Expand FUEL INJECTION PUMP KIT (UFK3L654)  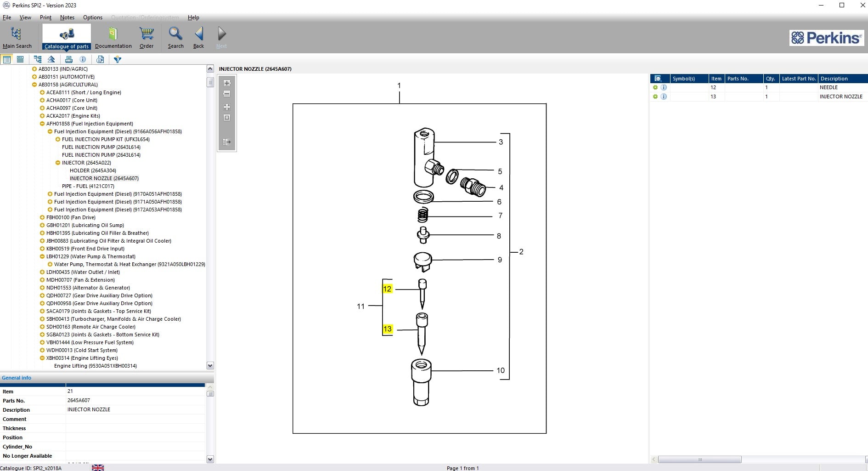coord(58,139)
